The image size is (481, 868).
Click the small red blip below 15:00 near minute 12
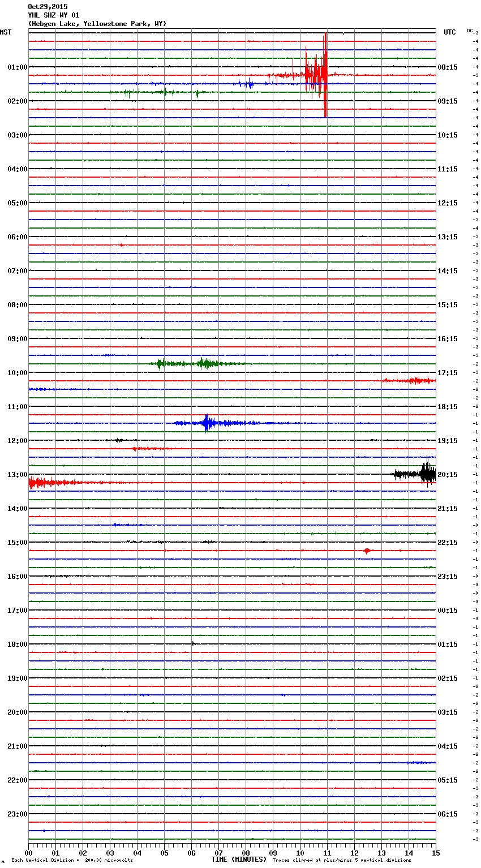pos(367,551)
